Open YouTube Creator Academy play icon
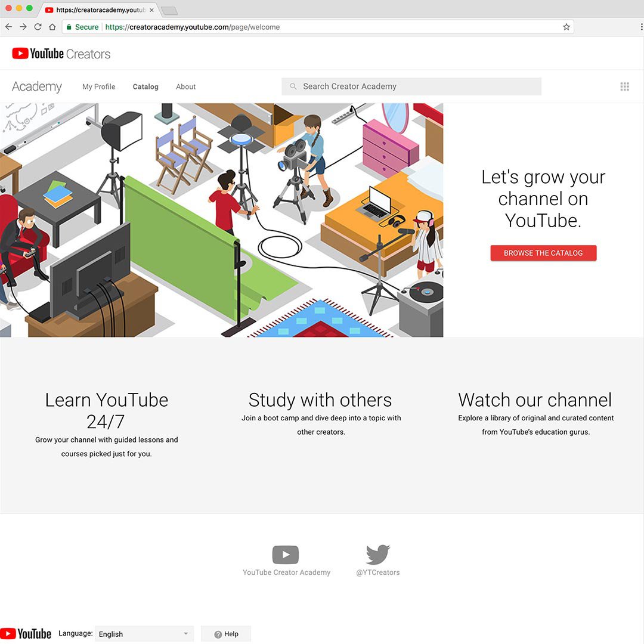Viewport: 644px width, 644px height. click(286, 555)
